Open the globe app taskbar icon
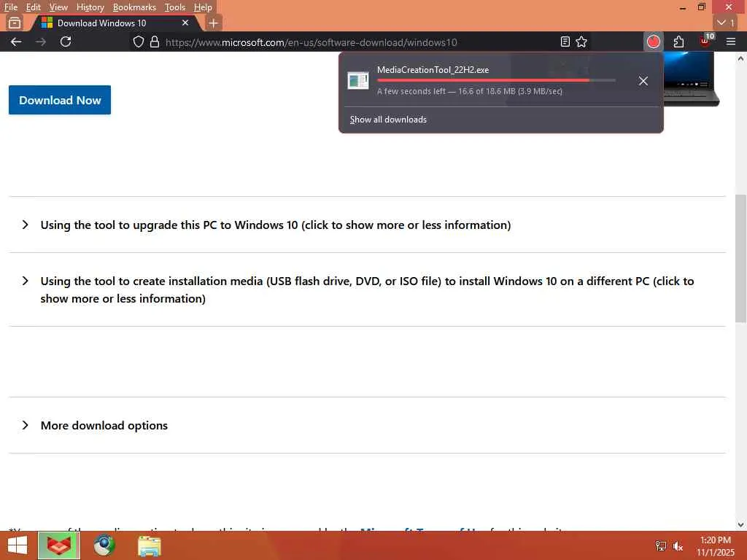 pos(104,545)
